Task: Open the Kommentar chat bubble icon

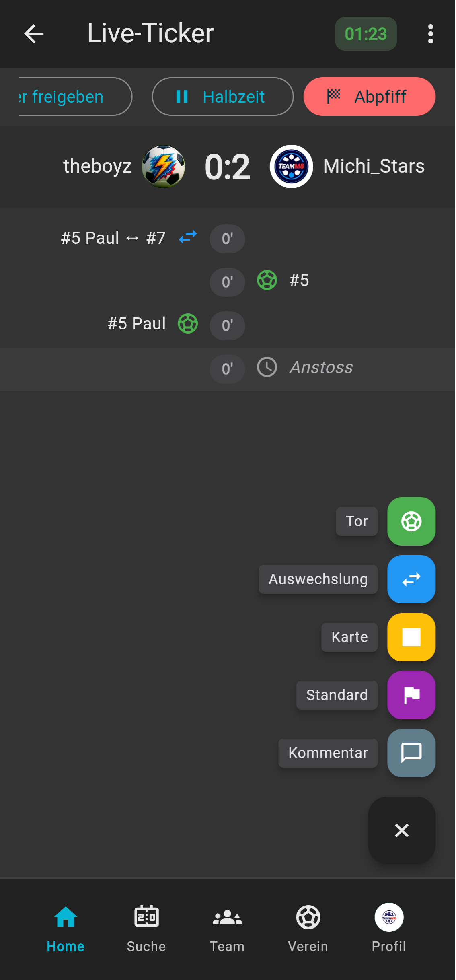Action: [411, 753]
